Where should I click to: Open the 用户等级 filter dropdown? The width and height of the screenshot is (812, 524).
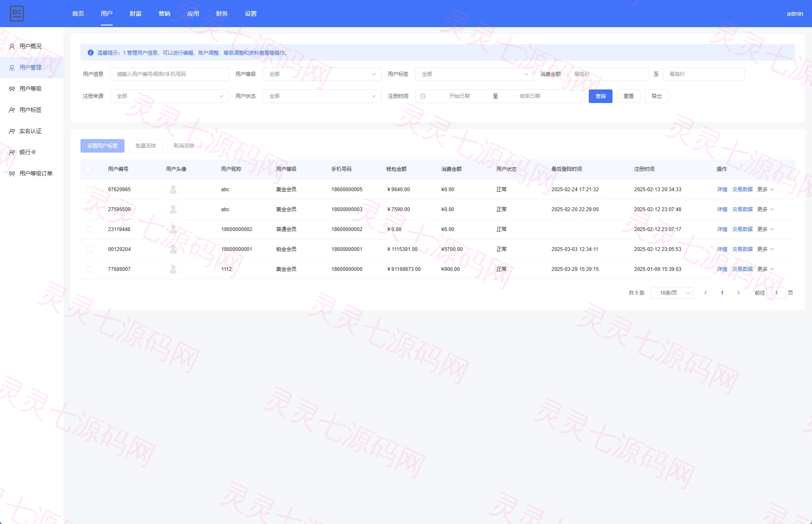pos(322,74)
